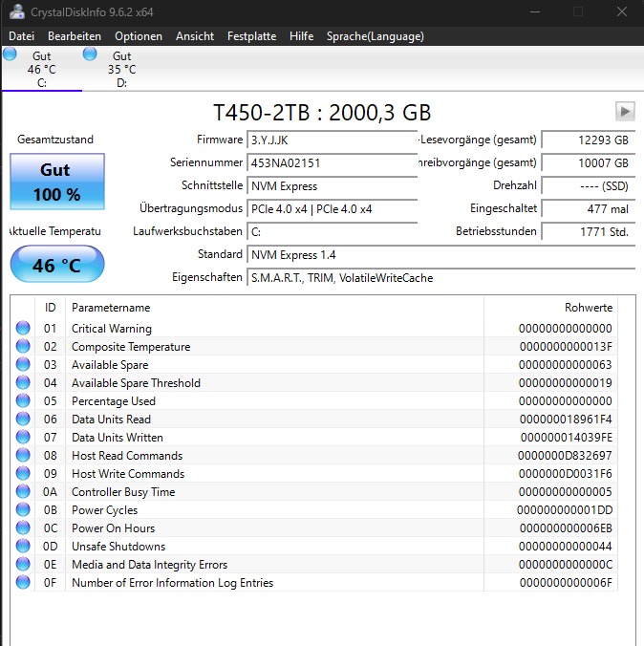Image resolution: width=644 pixels, height=646 pixels.
Task: Select the Percentage Used parameter name
Action: point(114,400)
